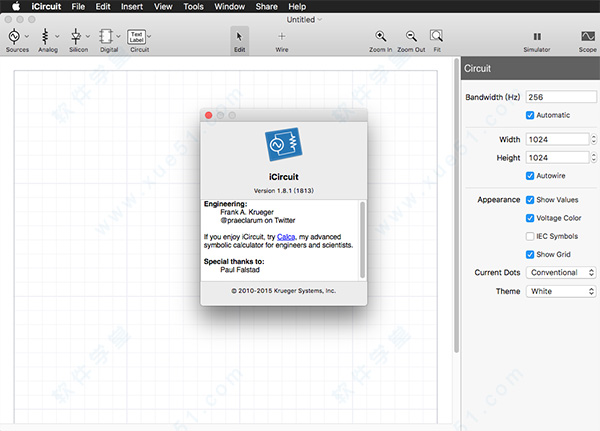Open the Current Dots Conventional dropdown
600x431 pixels.
[561, 273]
